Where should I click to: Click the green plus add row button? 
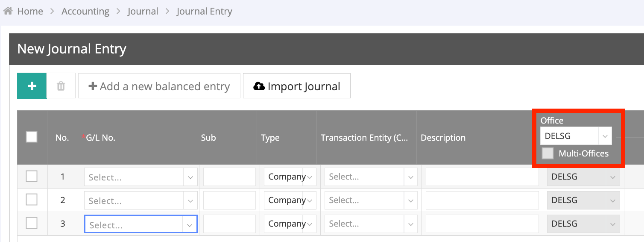point(32,86)
